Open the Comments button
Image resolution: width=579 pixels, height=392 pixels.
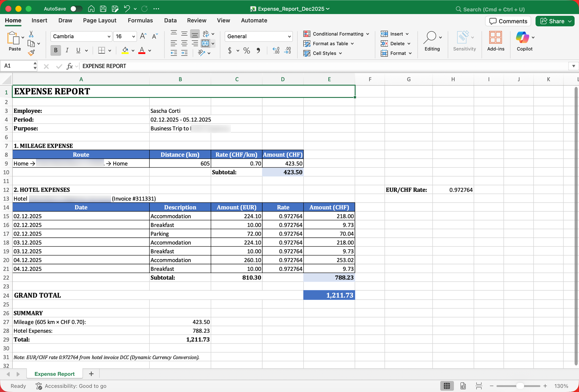pos(508,21)
